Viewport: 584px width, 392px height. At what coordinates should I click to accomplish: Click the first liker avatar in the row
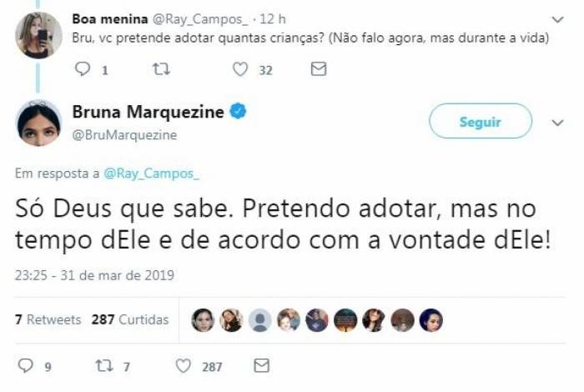pyautogui.click(x=202, y=320)
